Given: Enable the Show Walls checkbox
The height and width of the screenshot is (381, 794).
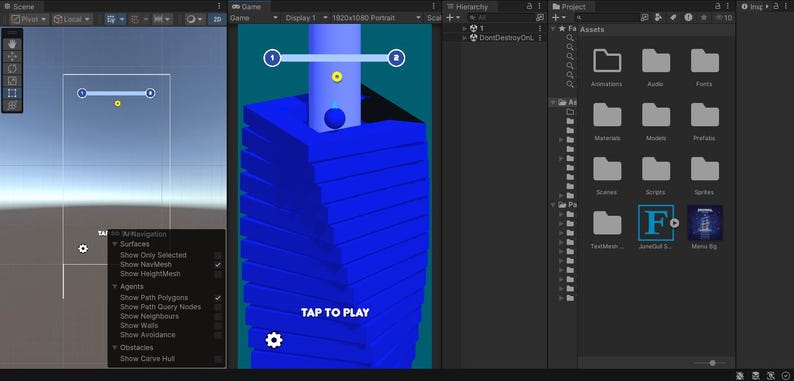Looking at the screenshot, I should [218, 326].
